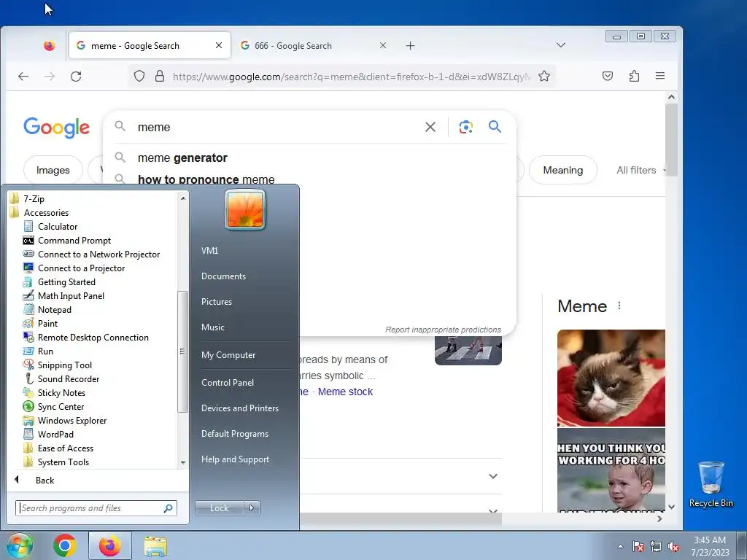Open Control Panel from Start menu
Screen dimensions: 747x560
coord(228,383)
